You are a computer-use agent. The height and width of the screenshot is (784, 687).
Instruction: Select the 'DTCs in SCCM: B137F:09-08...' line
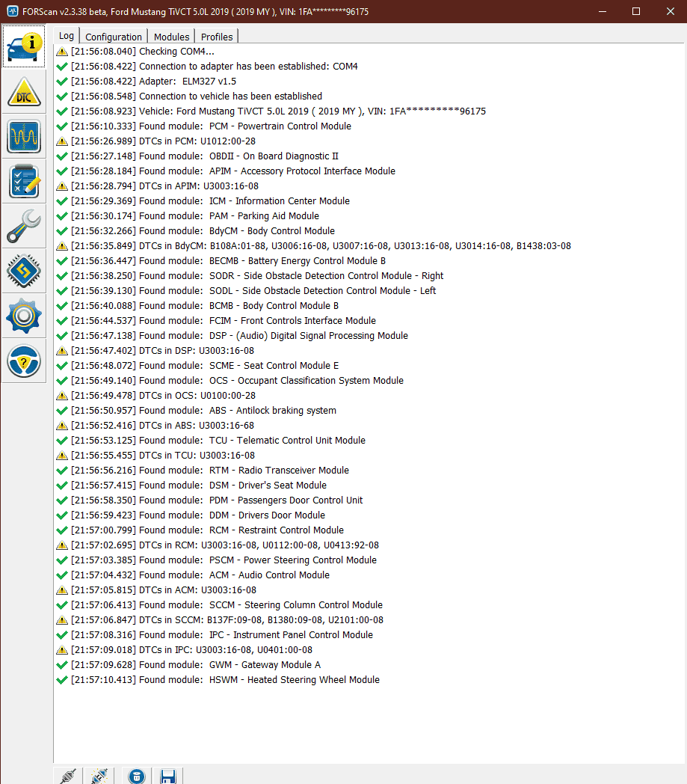coord(220,621)
